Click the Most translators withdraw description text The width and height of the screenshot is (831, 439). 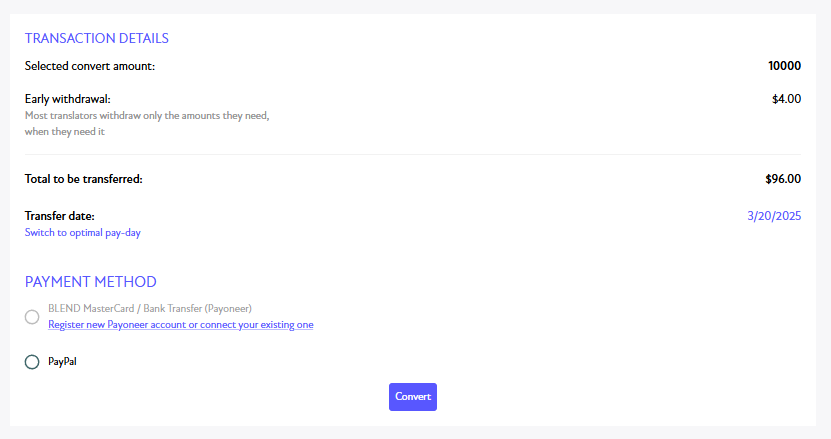[x=147, y=116]
